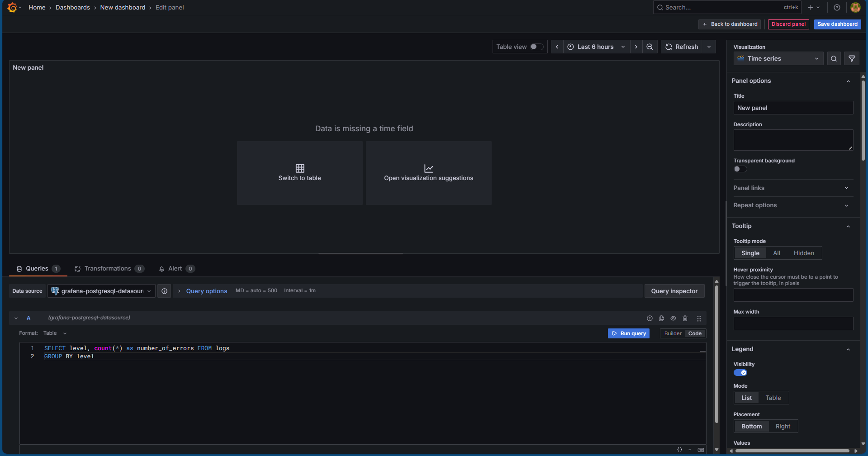Click the options pane vertical scrollbar
This screenshot has width=868, height=456.
(863, 120)
